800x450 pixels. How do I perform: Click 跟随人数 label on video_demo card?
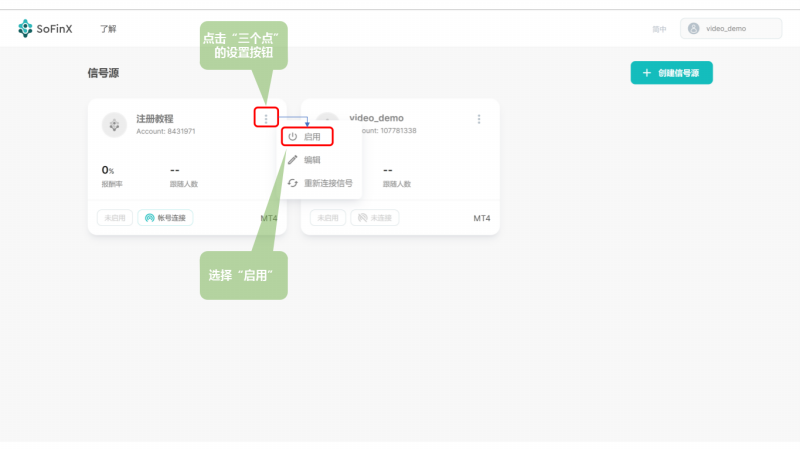coord(397,184)
